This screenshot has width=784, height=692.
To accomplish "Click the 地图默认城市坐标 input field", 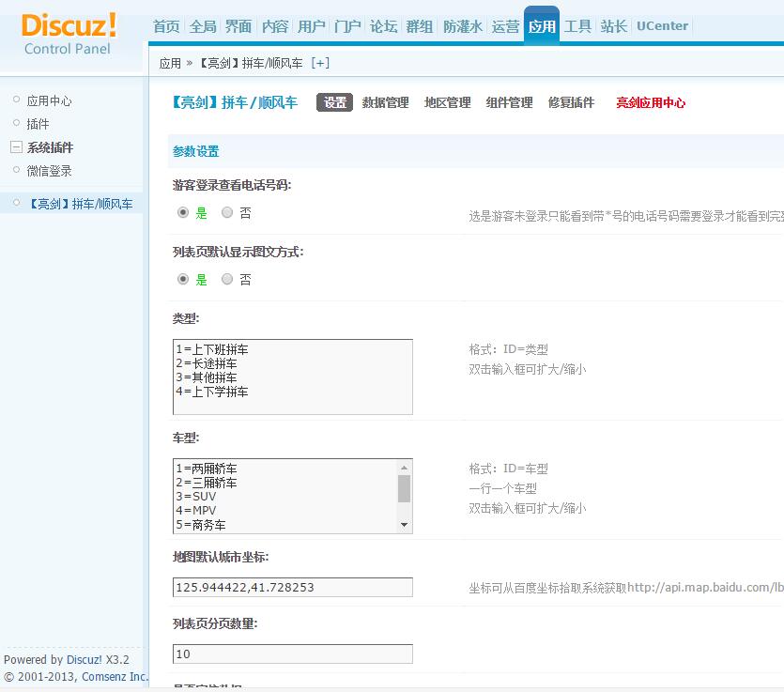I will click(x=291, y=587).
